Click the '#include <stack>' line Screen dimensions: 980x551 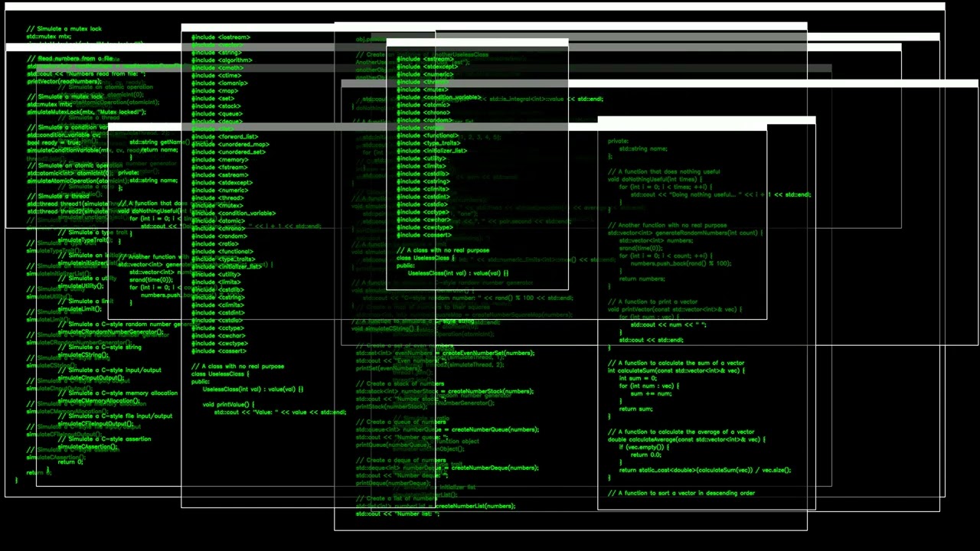217,106
